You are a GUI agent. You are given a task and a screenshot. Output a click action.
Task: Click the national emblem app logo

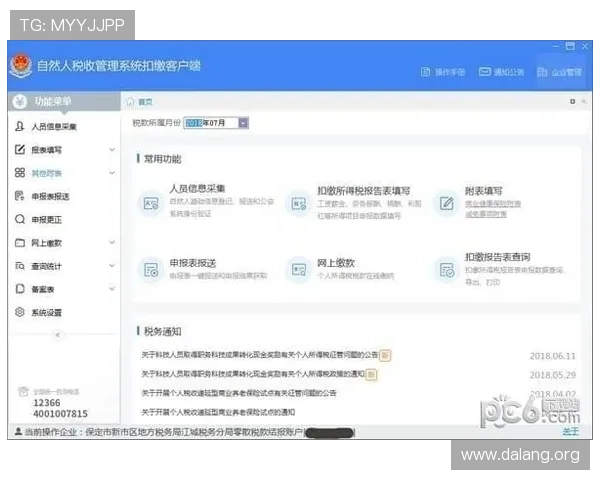tap(21, 65)
